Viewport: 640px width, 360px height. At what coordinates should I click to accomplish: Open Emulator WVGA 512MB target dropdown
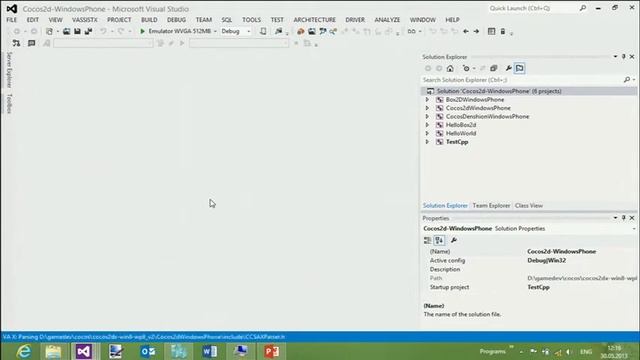tap(215, 31)
